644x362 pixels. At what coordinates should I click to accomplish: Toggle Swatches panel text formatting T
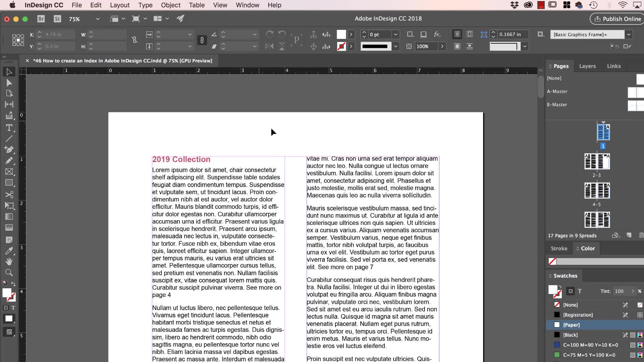point(580,291)
